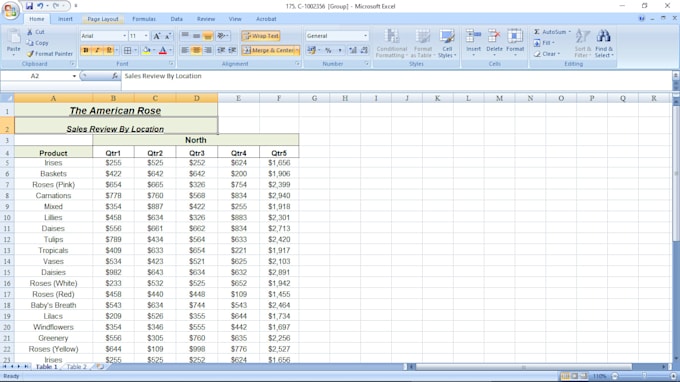
Task: Select the Fill Color paint bucket
Action: [146, 50]
